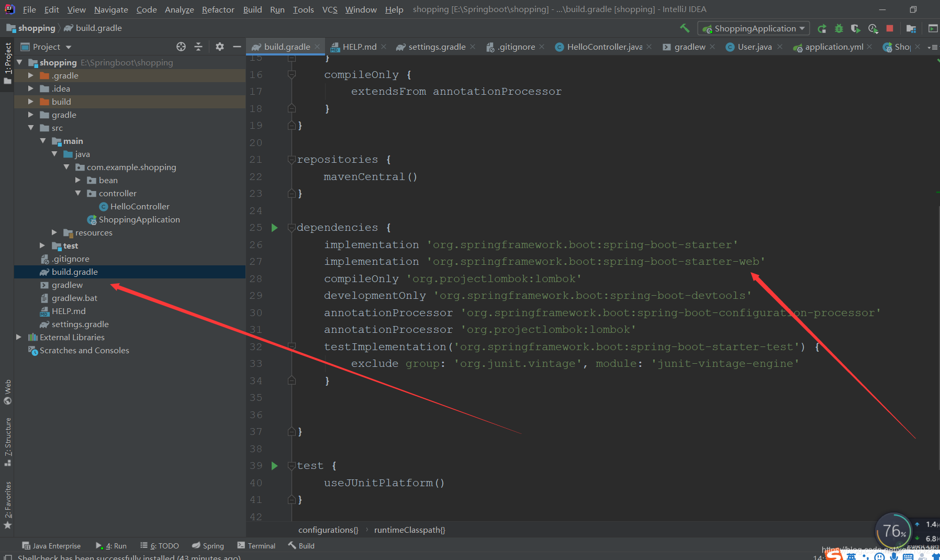Open the Java Enterprise tool window
This screenshot has width=940, height=560.
(51, 545)
